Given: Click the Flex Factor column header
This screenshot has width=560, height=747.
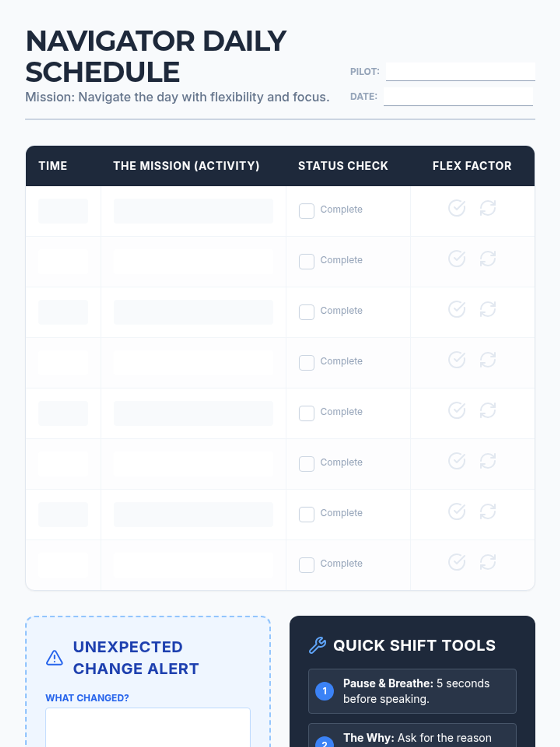Looking at the screenshot, I should (472, 166).
